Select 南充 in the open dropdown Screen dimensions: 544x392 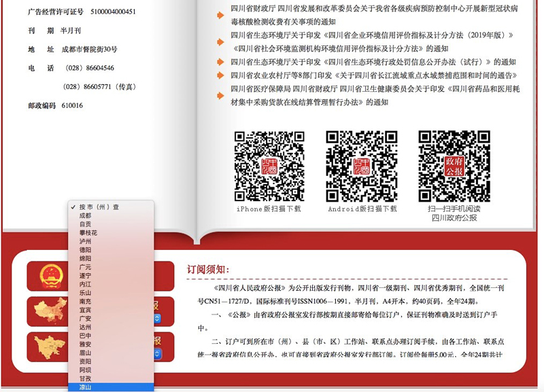click(111, 301)
